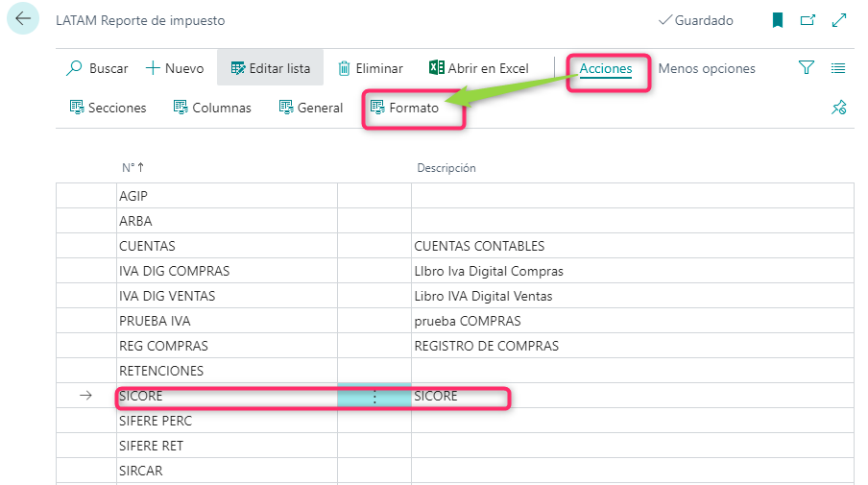This screenshot has height=485, width=868.
Task: Click Libro IVA Digital Ventas description
Action: click(483, 296)
